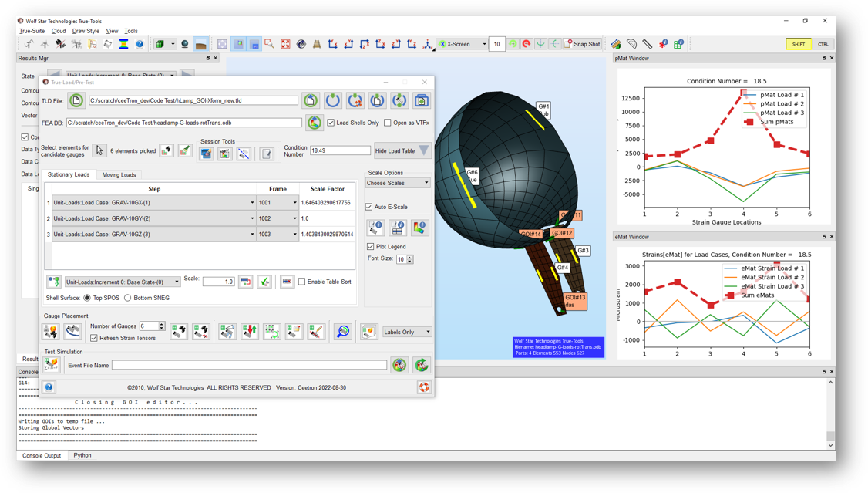Click the magnifier icon in Gauge Placement
The height and width of the screenshot is (493, 868).
[343, 331]
